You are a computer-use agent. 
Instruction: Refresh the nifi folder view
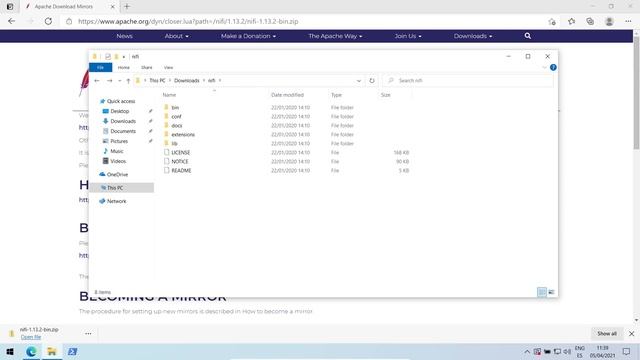(372, 81)
